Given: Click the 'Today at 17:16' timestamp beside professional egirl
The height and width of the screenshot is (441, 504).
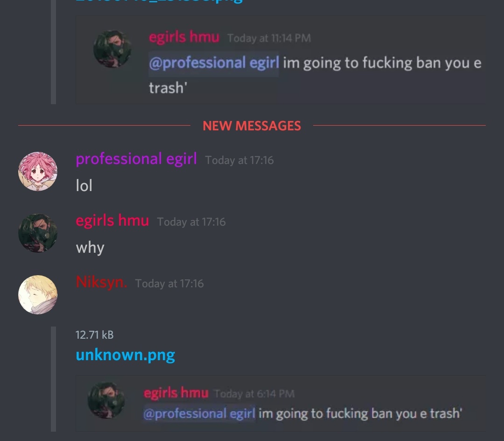Looking at the screenshot, I should 239,160.
